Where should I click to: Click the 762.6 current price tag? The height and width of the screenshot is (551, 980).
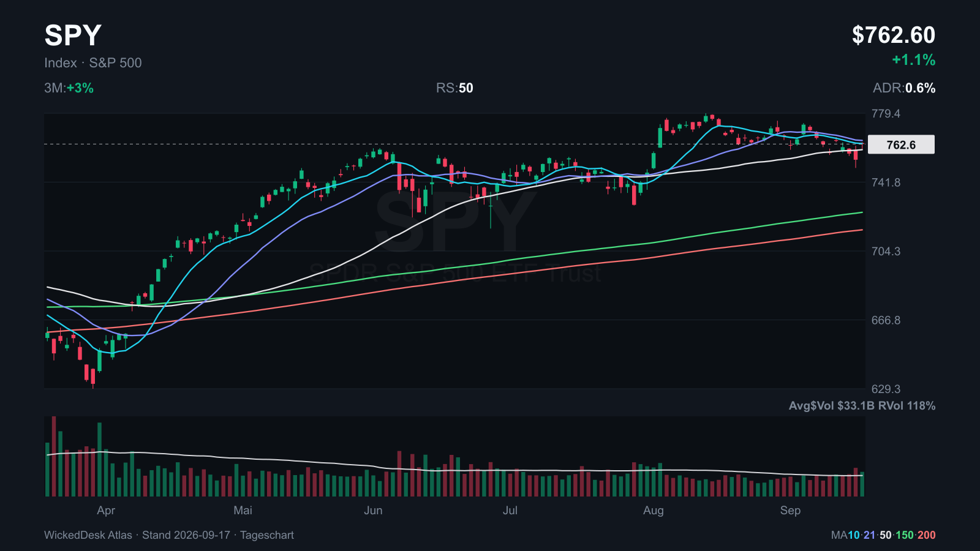[901, 144]
